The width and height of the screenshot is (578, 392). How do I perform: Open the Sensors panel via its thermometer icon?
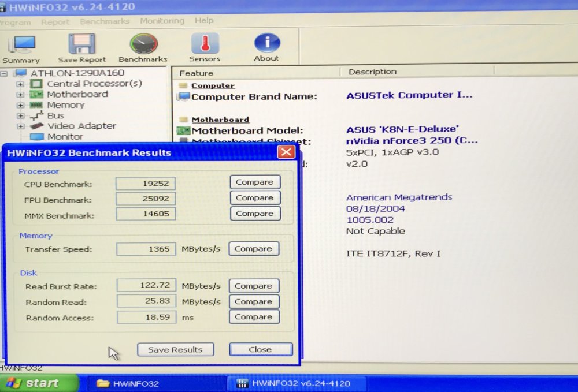204,43
